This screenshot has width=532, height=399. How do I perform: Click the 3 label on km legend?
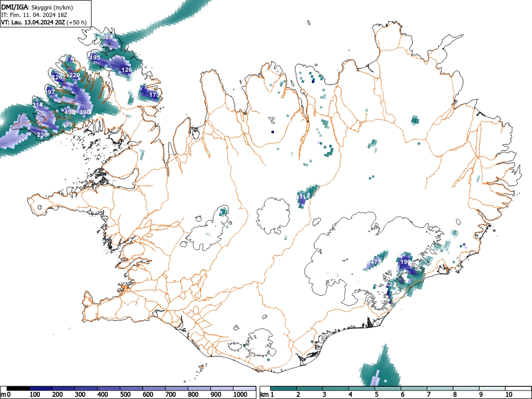[325, 395]
